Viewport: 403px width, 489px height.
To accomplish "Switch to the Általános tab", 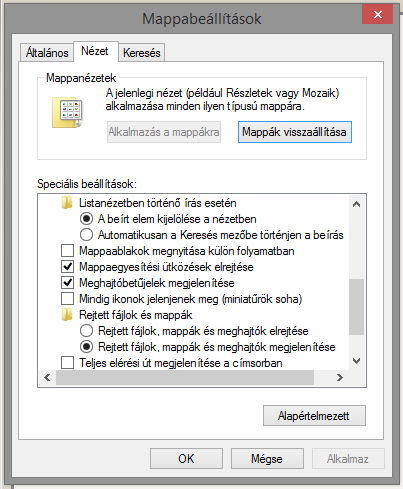I will [x=47, y=53].
